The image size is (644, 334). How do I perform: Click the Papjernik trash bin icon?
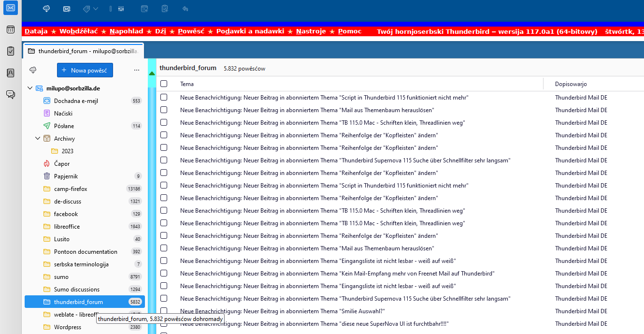pyautogui.click(x=47, y=176)
